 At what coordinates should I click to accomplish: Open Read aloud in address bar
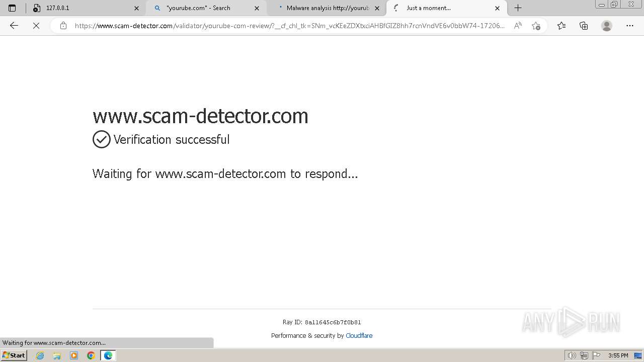pos(517,26)
